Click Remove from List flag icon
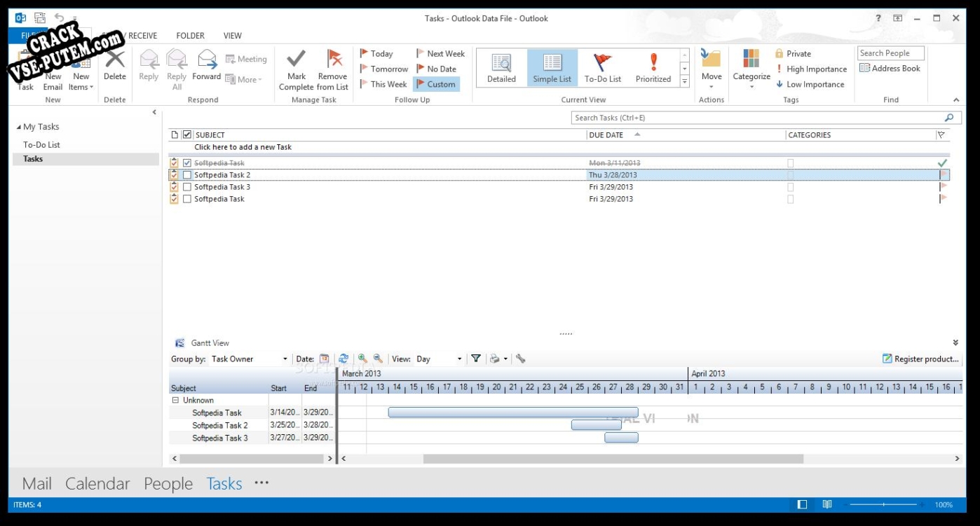980x526 pixels. click(x=333, y=58)
